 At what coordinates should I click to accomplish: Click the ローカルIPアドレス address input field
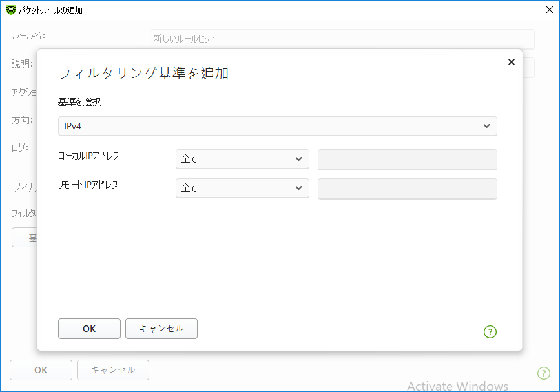[x=407, y=159]
